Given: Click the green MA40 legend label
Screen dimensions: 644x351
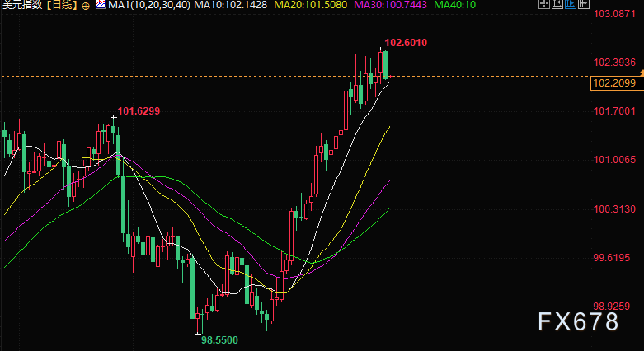Looking at the screenshot, I should pos(454,5).
